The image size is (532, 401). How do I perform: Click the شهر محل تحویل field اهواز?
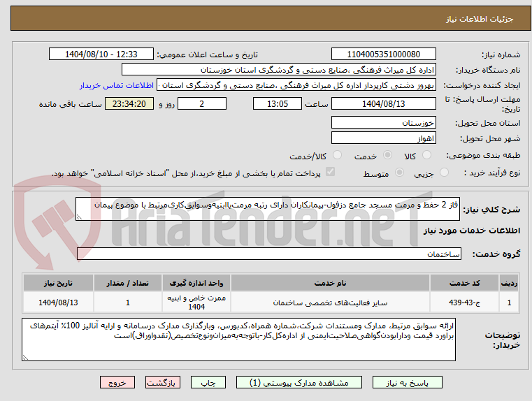tap(383, 138)
